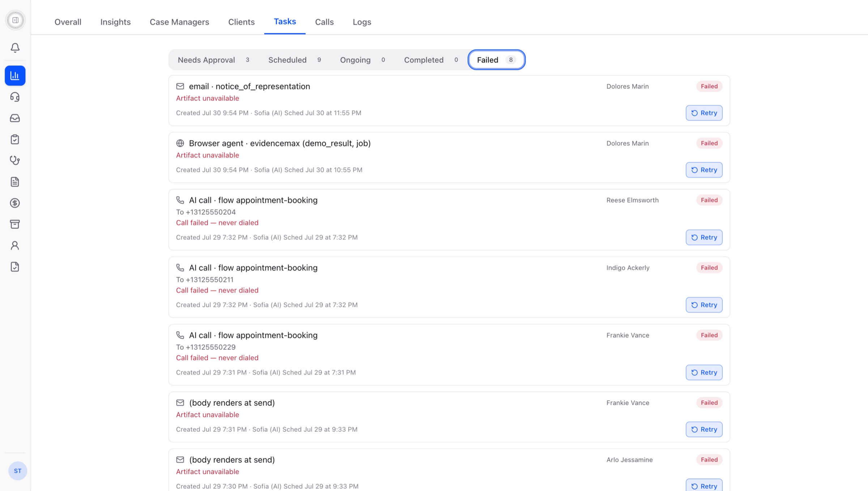Viewport: 868px width, 491px height.
Task: Retry Frankie Vance's body renders email
Action: [x=704, y=430]
